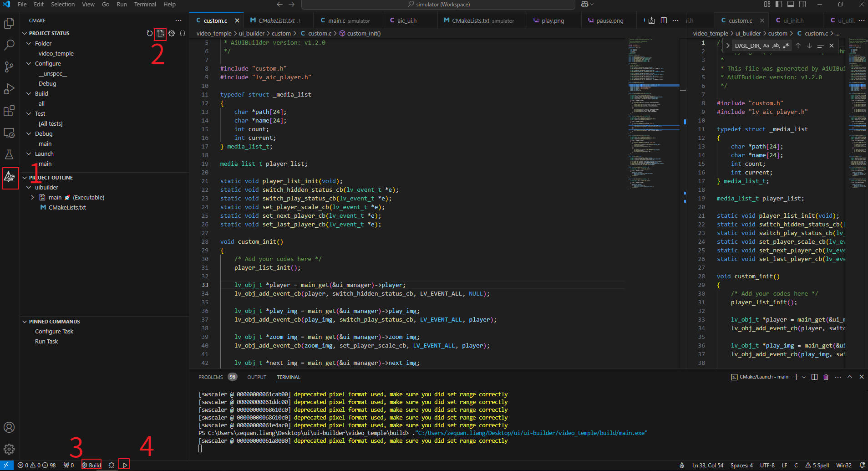Open the Selection menu

click(63, 4)
